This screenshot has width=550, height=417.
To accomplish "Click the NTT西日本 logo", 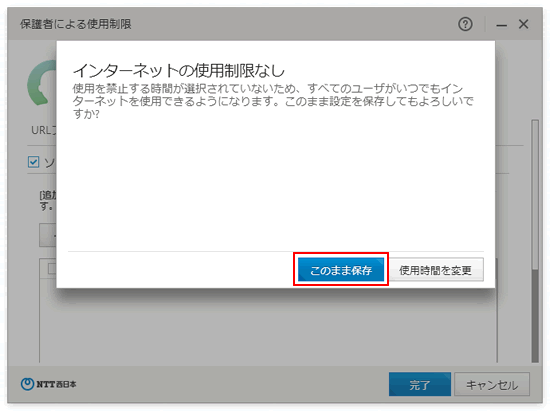I will click(48, 384).
